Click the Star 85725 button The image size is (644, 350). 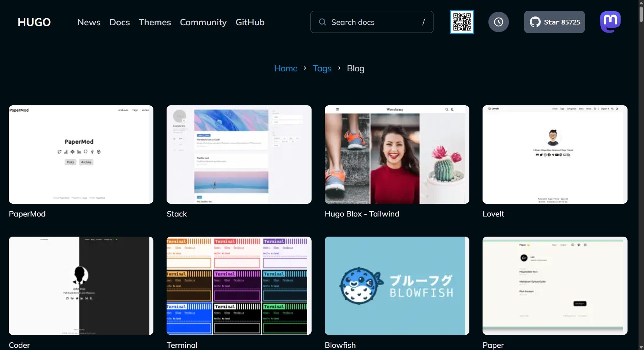pos(554,22)
